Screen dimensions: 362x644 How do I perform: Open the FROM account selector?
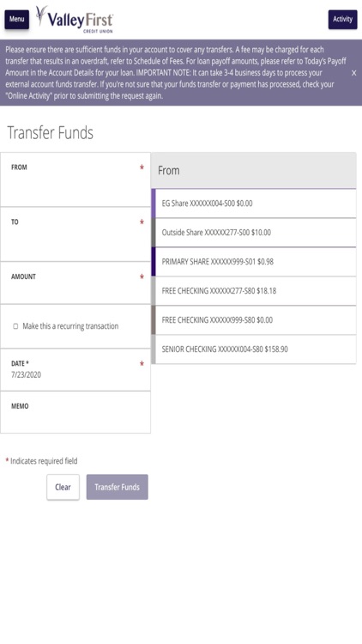(75, 179)
